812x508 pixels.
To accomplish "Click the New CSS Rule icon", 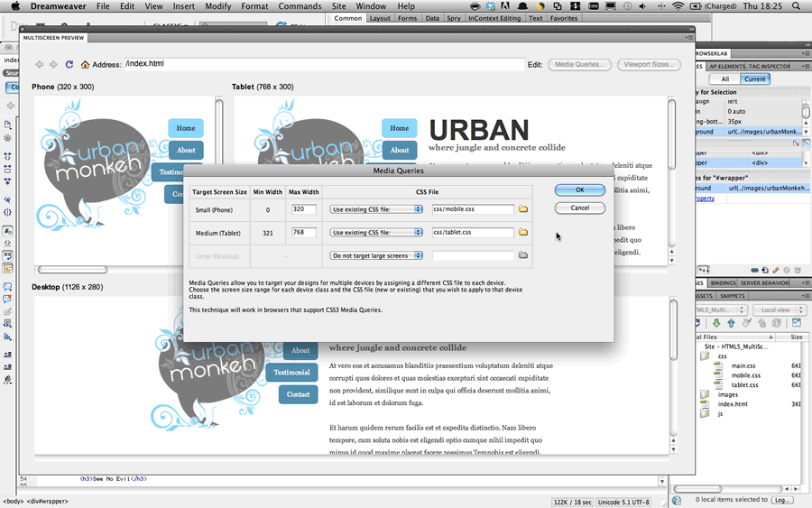I will click(x=765, y=270).
